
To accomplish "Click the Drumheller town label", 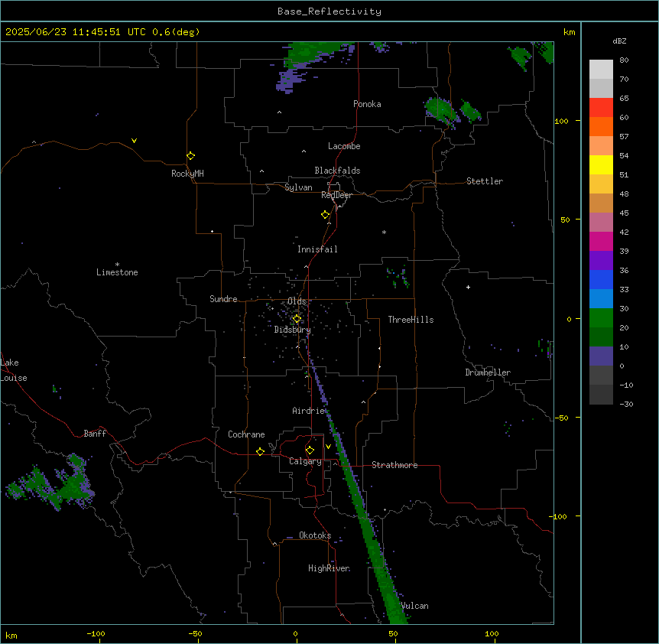I will tap(488, 372).
